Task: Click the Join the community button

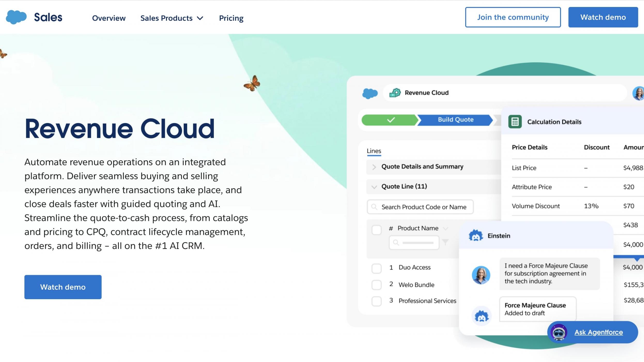Action: click(x=513, y=17)
